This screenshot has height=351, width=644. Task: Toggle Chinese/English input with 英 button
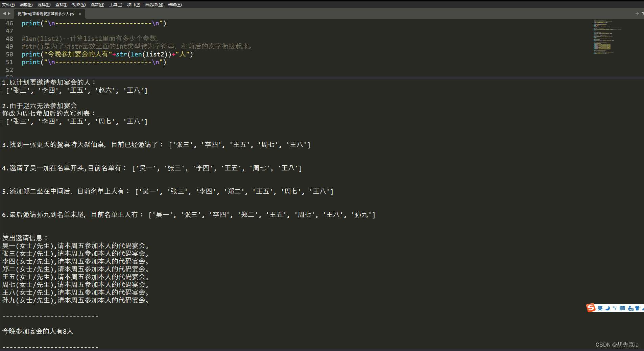coord(599,308)
